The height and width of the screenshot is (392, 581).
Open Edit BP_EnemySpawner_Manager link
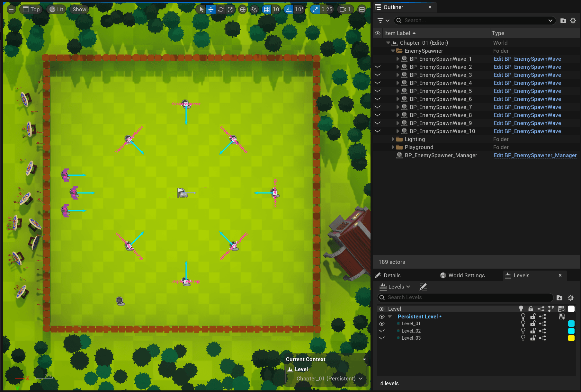click(x=535, y=155)
